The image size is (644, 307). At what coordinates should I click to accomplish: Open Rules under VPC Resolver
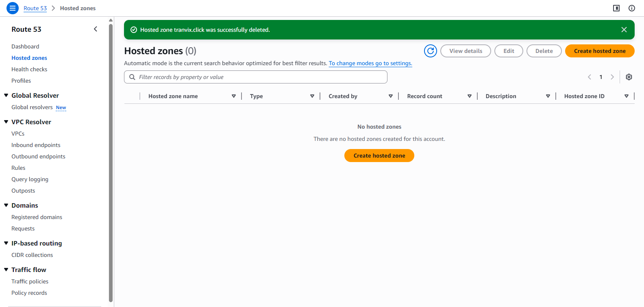(18, 168)
